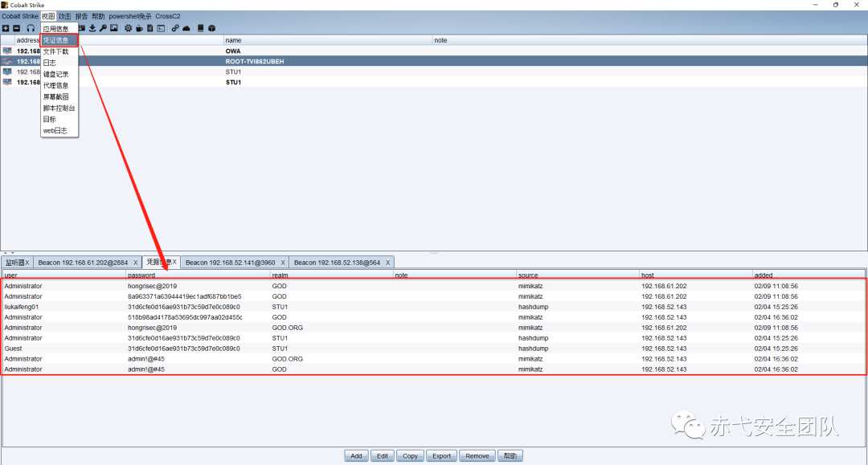The width and height of the screenshot is (868, 465).
Task: Open the 报告 (Reporting) menu
Action: [81, 16]
